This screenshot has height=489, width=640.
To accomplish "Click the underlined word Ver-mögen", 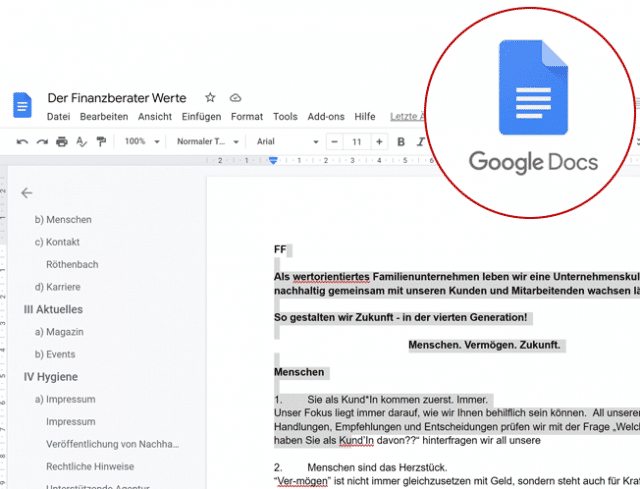I will click(302, 482).
